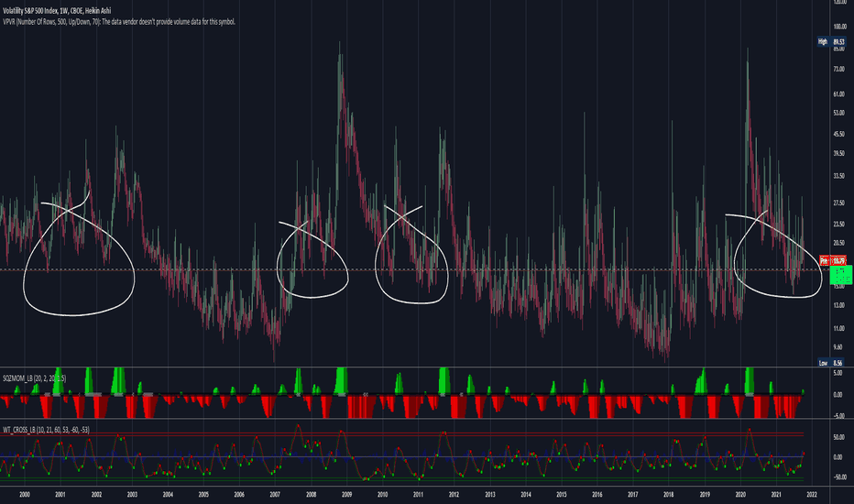Click the 39.50 price axis value
The height and width of the screenshot is (504, 854).
coord(839,154)
